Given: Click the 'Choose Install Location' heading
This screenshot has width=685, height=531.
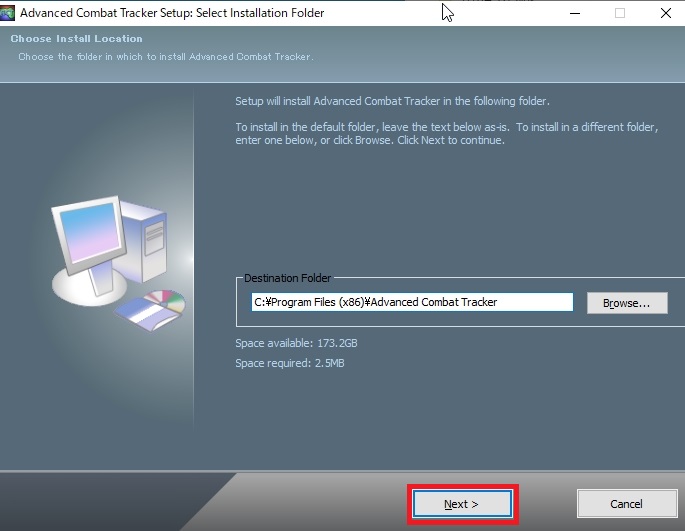Looking at the screenshot, I should coord(76,38).
